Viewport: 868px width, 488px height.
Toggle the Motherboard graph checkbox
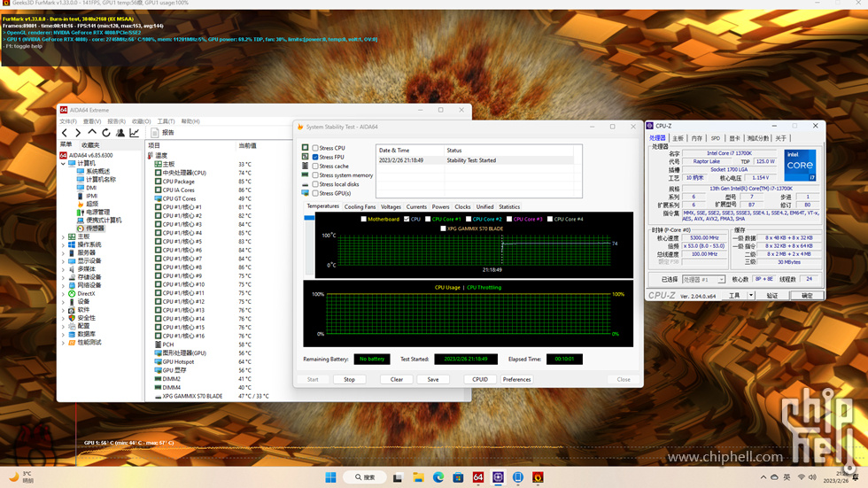point(363,219)
